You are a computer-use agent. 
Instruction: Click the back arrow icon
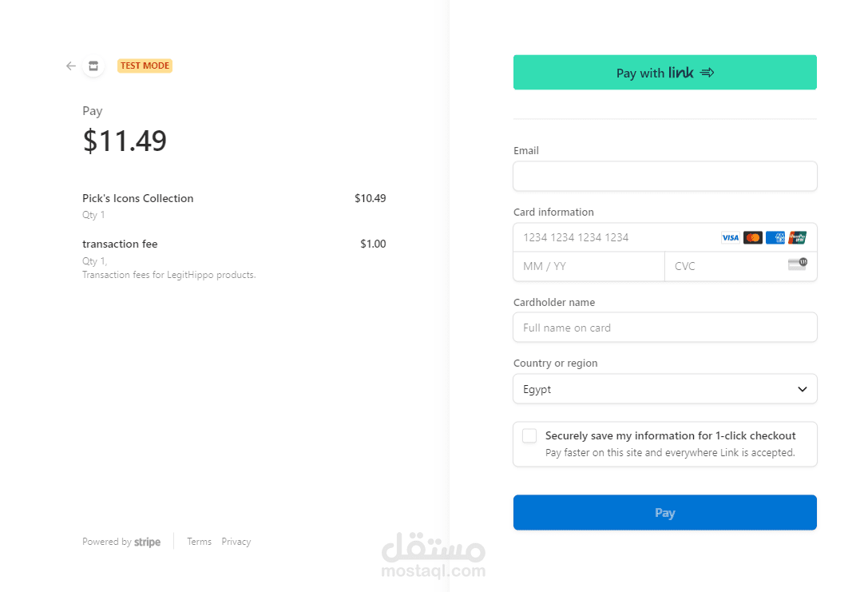point(71,66)
